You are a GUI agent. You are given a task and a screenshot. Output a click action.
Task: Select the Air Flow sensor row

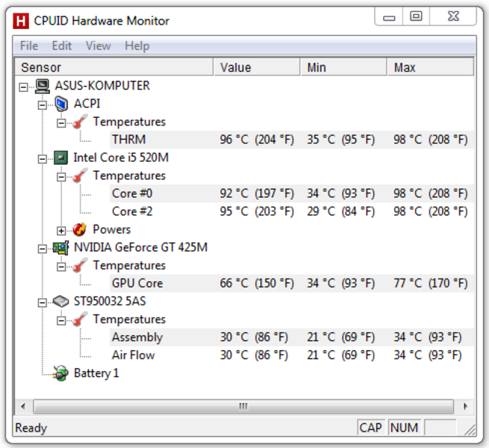292,355
